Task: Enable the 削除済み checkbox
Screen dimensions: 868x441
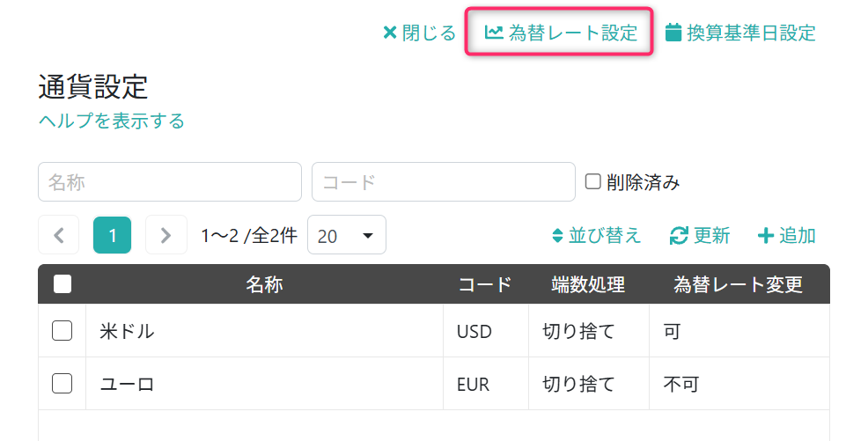Action: (592, 181)
